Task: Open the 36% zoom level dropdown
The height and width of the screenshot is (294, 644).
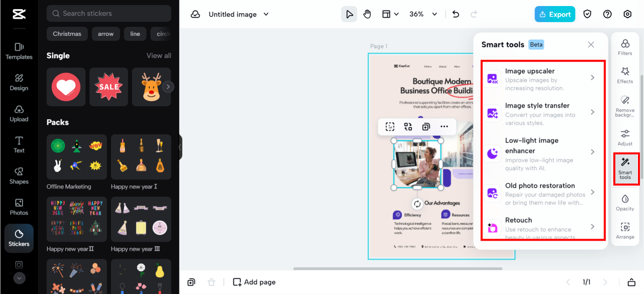Action: click(423, 14)
